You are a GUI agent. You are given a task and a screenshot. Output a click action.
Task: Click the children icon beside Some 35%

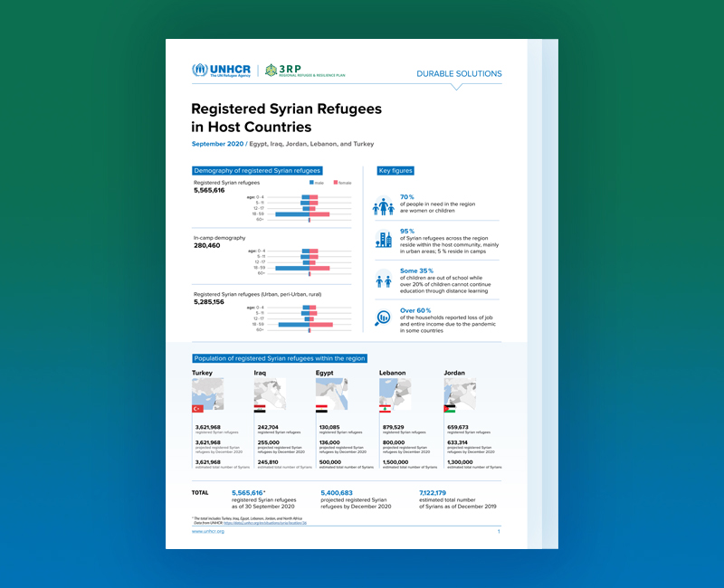coord(384,280)
